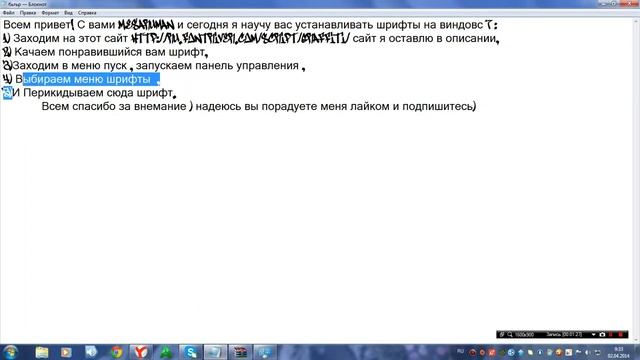This screenshot has height=360, width=640.
Task: Open Google Chrome from the taskbar
Action: pyautogui.click(x=117, y=352)
